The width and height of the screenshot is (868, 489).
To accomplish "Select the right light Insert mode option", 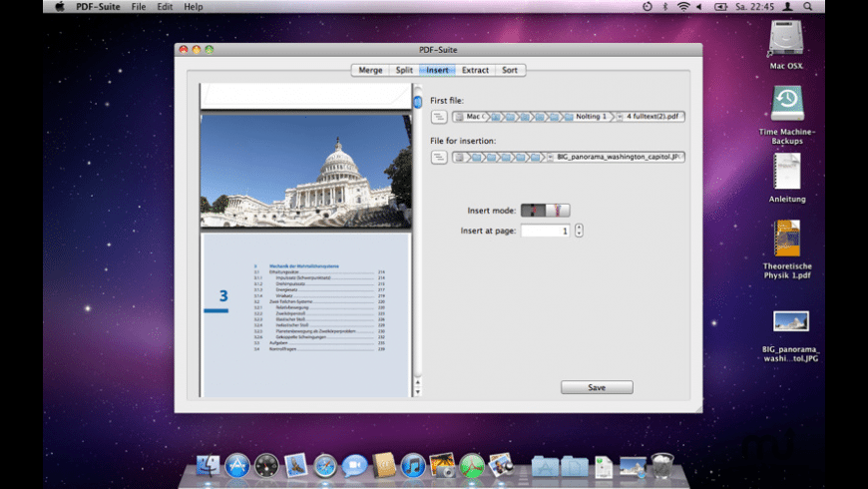I will coord(558,211).
